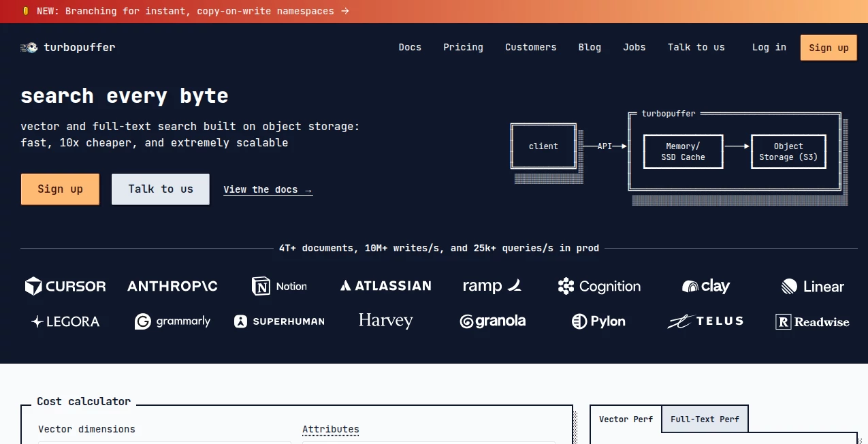The height and width of the screenshot is (444, 868).
Task: Click the turbopuffer pufferfish logo icon
Action: pos(29,48)
